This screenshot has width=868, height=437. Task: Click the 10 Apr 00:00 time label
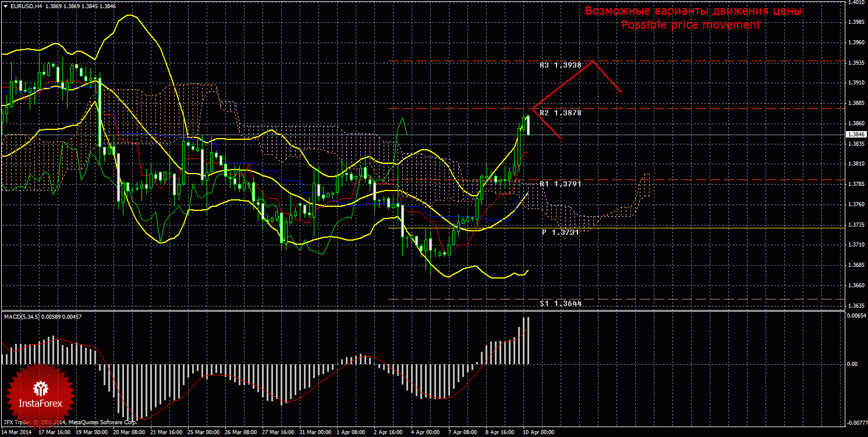[x=537, y=433]
